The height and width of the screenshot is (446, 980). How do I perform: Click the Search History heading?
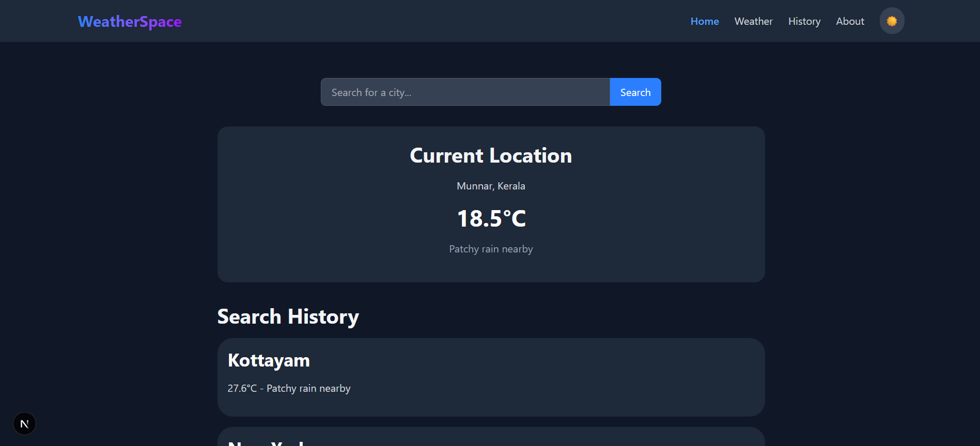[x=288, y=316]
